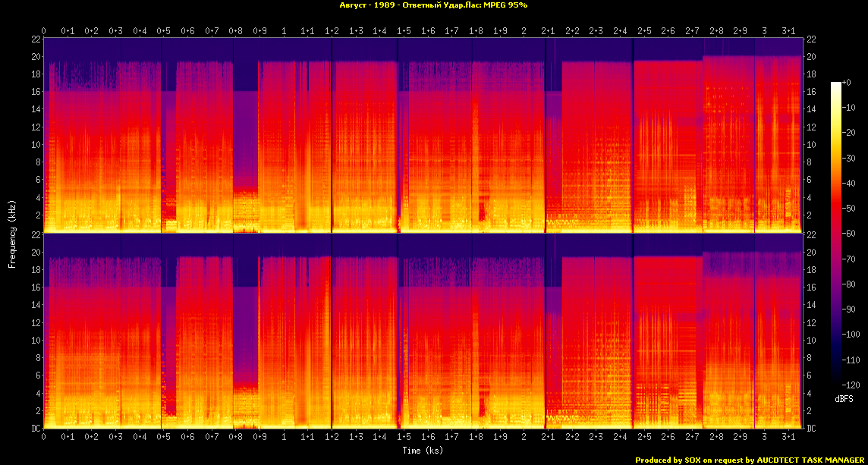Click the spectrogram title text at the top
The width and height of the screenshot is (868, 465).
point(433,5)
